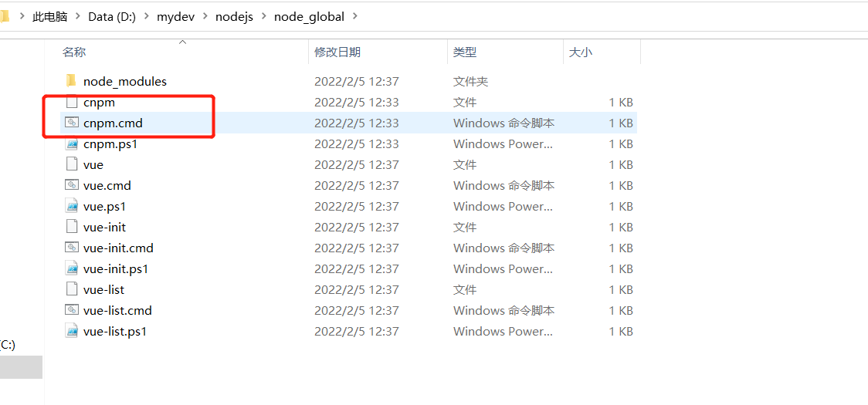Select file name cnpm.ps1

[110, 143]
